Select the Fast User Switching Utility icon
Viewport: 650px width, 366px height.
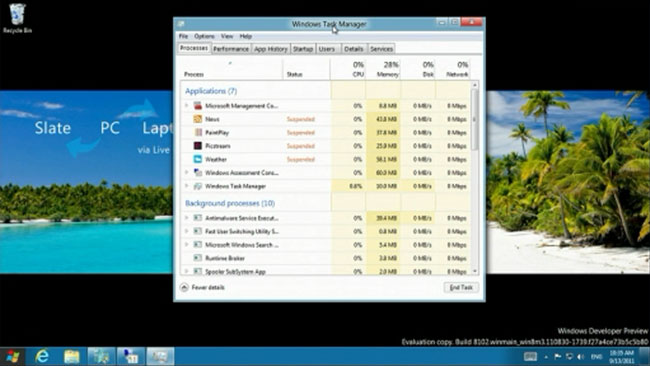click(x=198, y=231)
